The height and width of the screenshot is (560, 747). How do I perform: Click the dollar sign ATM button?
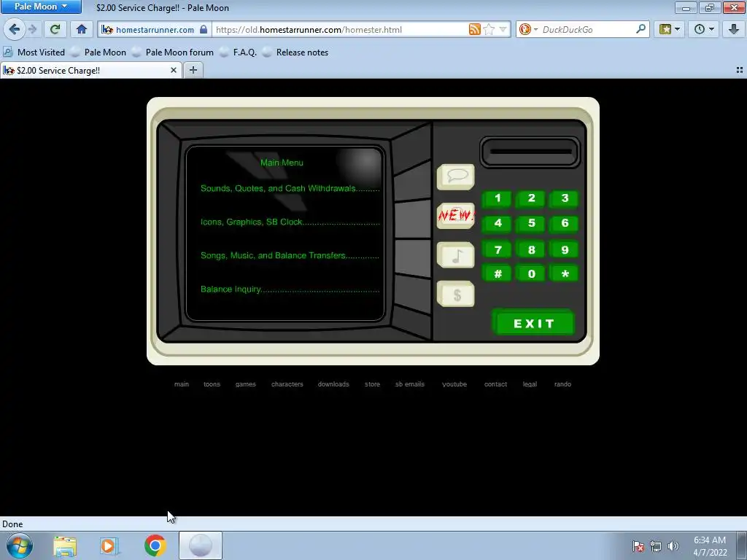(x=455, y=295)
